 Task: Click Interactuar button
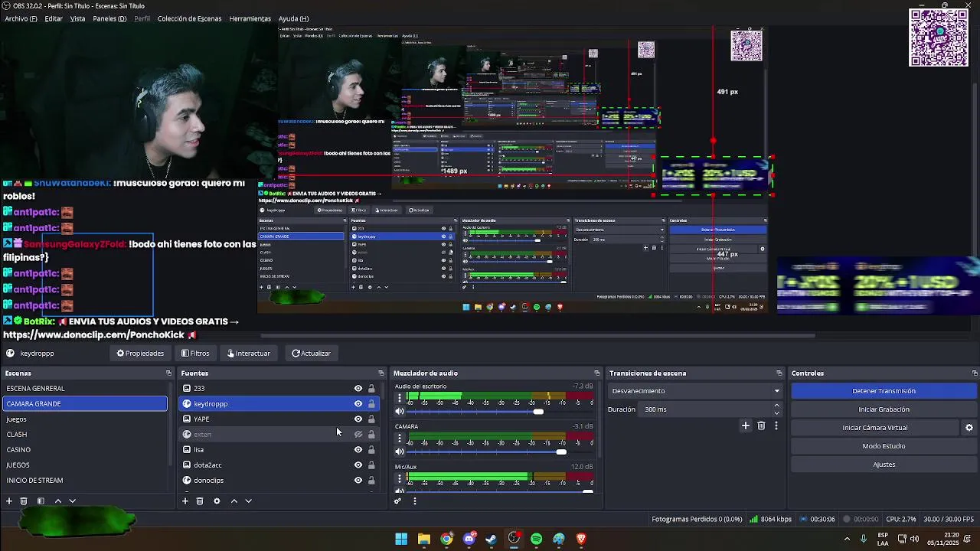(249, 354)
